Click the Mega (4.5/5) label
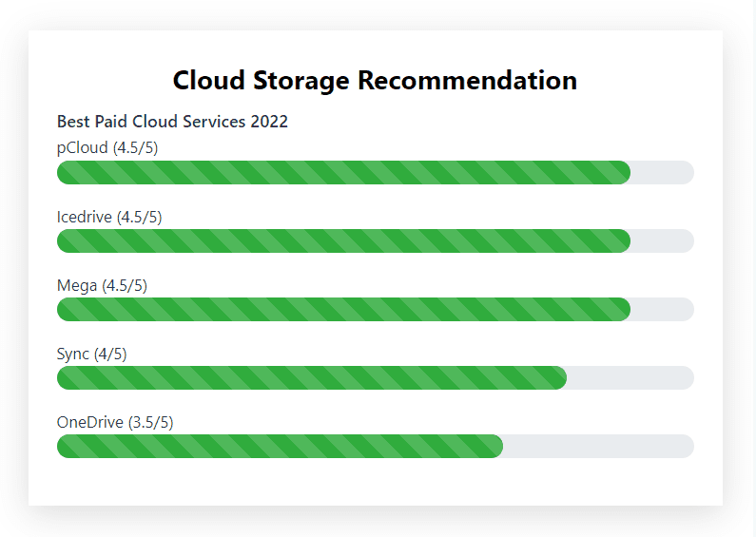756x537 pixels. pyautogui.click(x=102, y=285)
